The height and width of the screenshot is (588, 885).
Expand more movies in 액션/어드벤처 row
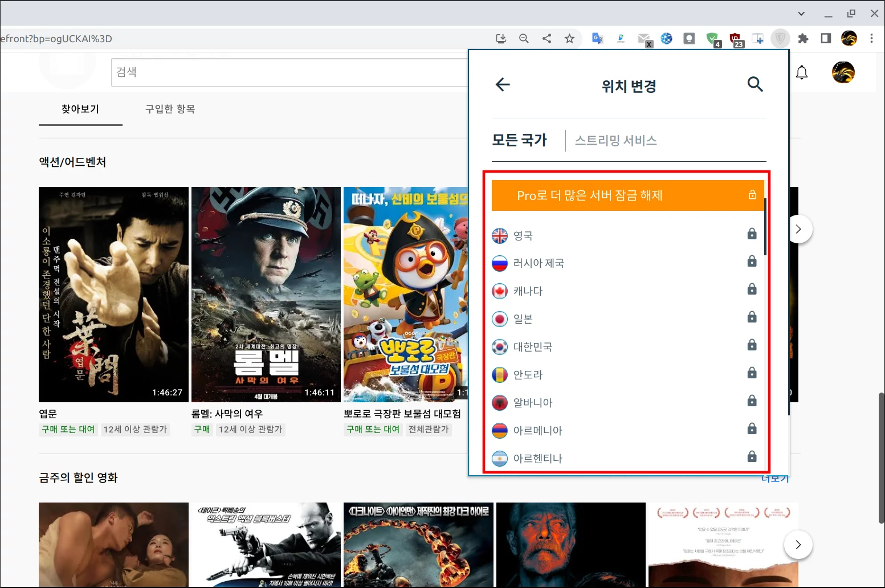(799, 229)
